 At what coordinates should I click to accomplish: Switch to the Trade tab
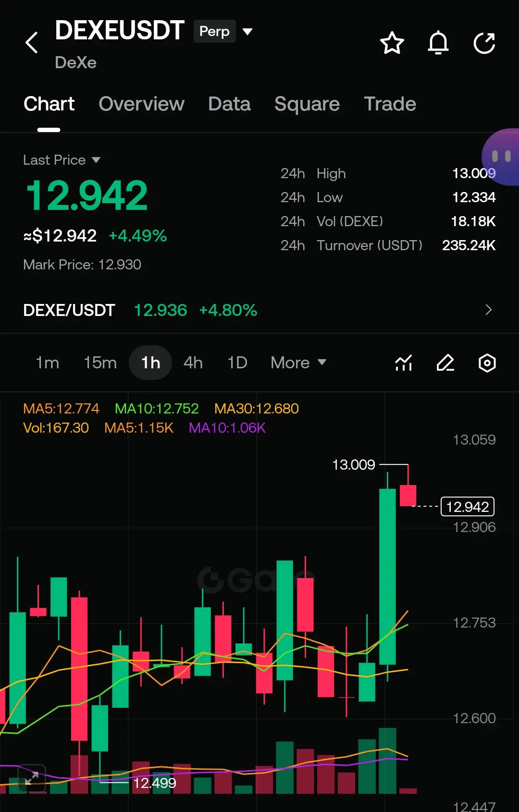point(390,104)
